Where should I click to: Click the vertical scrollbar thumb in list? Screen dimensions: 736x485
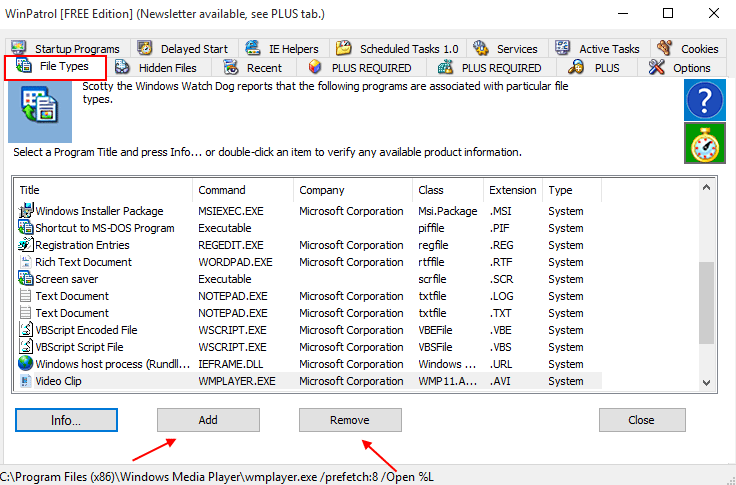[706, 303]
